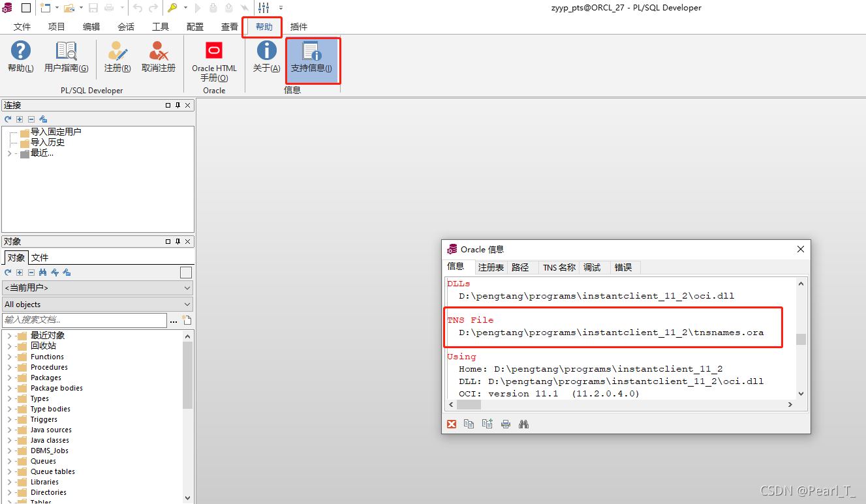
Task: Click the wrench-folder icon in 对象 panel toolbar
Action: pyautogui.click(x=67, y=273)
